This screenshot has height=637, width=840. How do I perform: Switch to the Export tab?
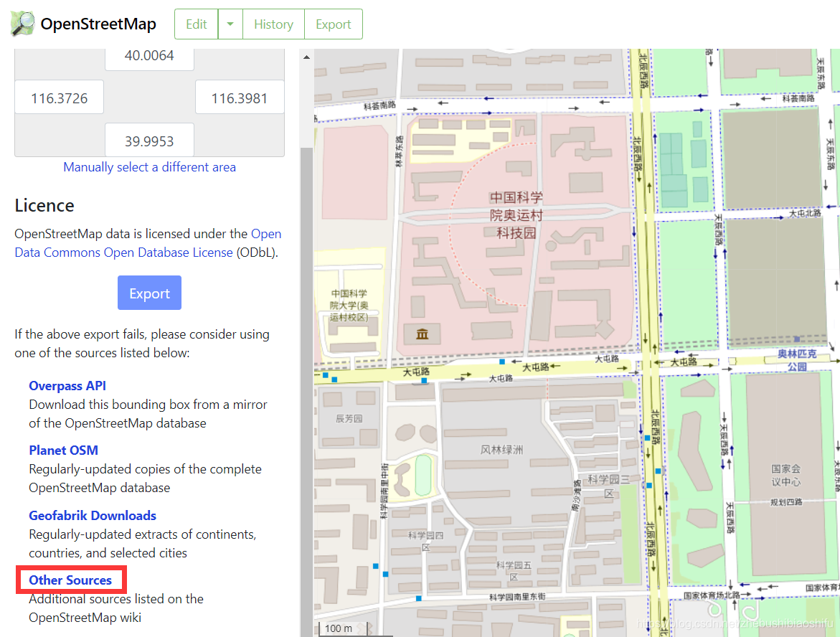333,24
